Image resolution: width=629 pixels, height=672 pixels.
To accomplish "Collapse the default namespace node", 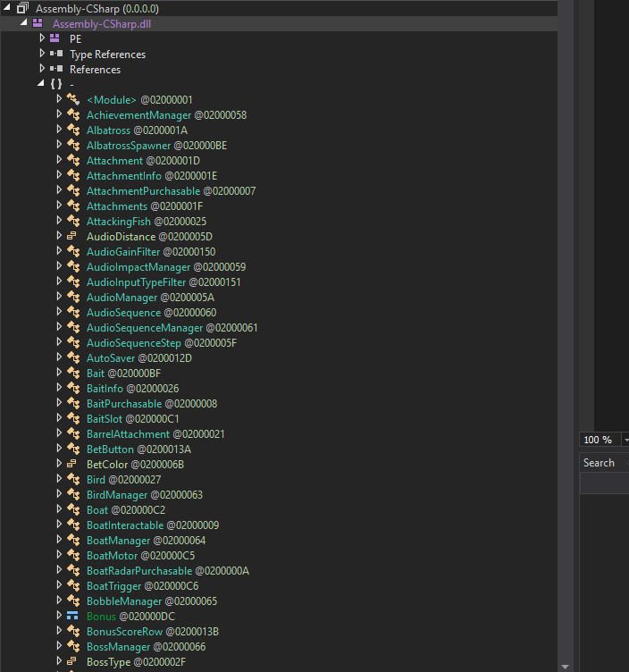I will 41,83.
